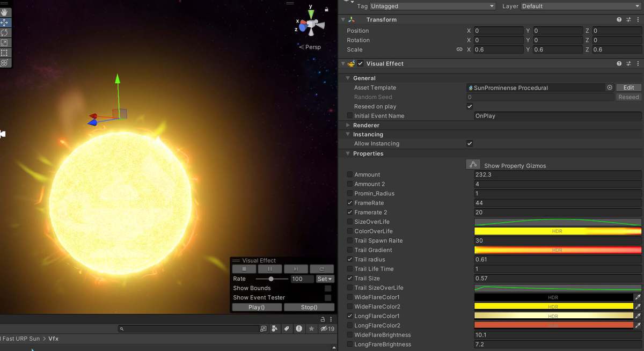
Task: Open Visual Effect component presets icon
Action: point(628,64)
